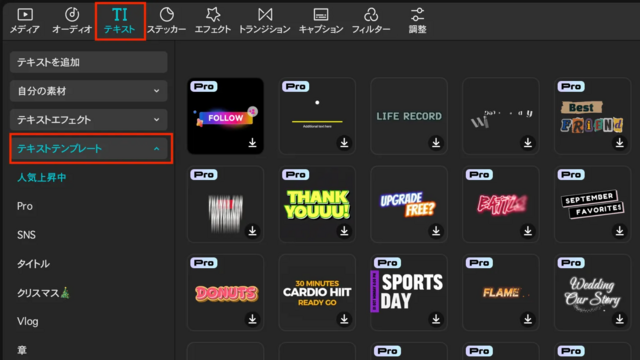Preview the FOLLOW template thumbnail
The height and width of the screenshot is (360, 640).
pos(225,116)
